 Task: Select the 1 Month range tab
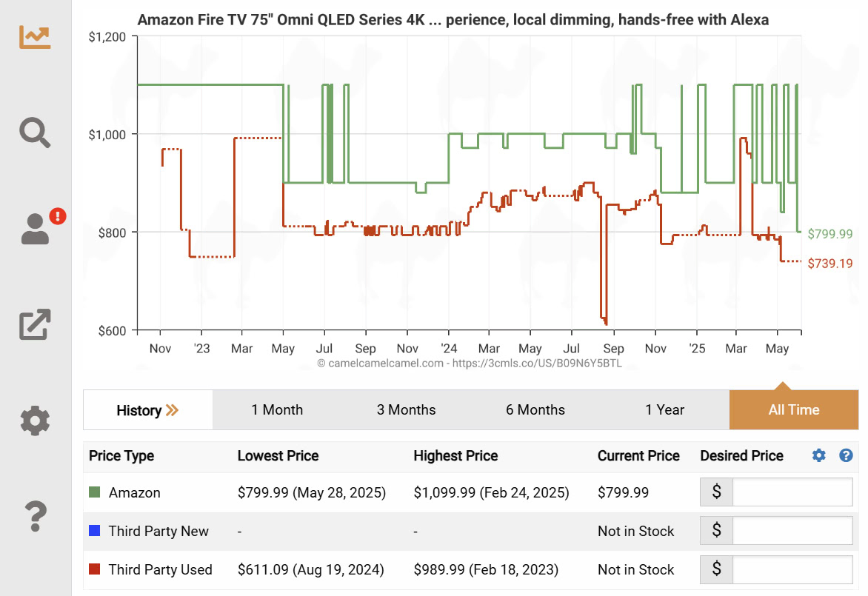pos(277,410)
